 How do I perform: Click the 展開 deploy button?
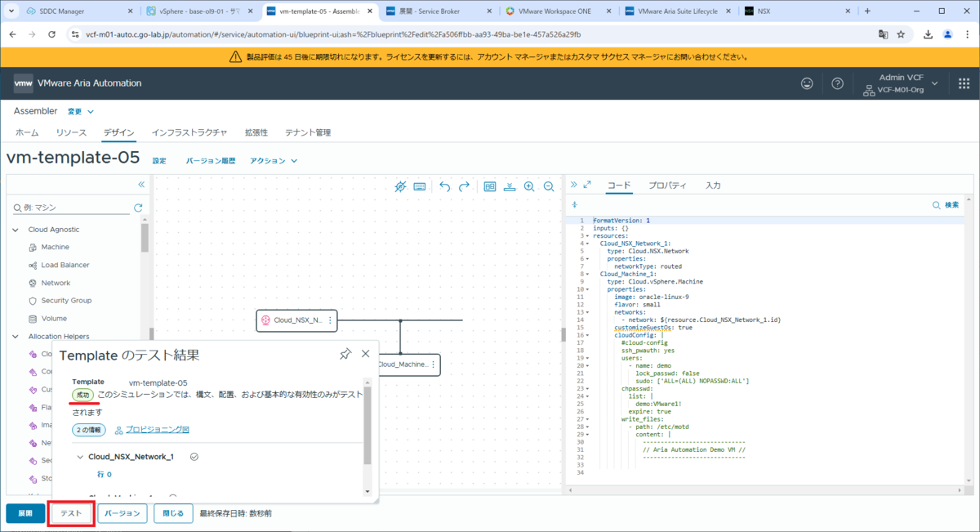point(25,513)
